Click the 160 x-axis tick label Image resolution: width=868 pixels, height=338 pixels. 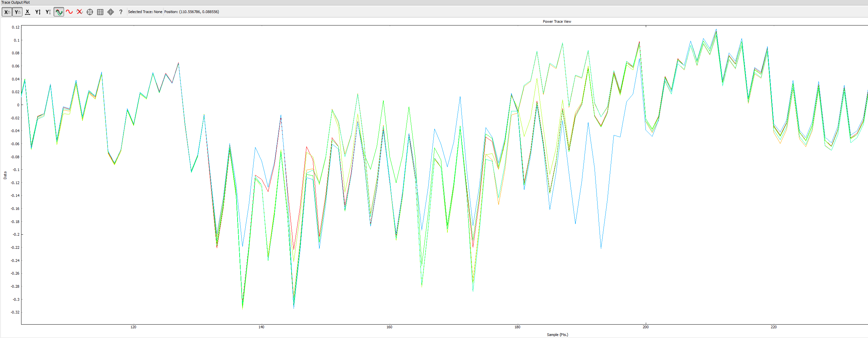[389, 327]
